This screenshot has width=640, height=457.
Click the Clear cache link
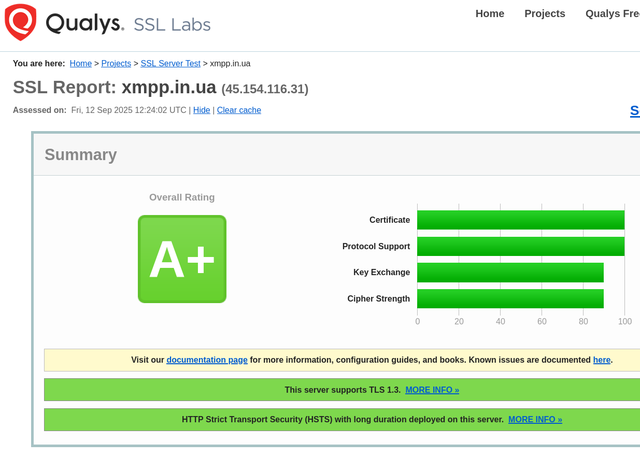click(239, 110)
